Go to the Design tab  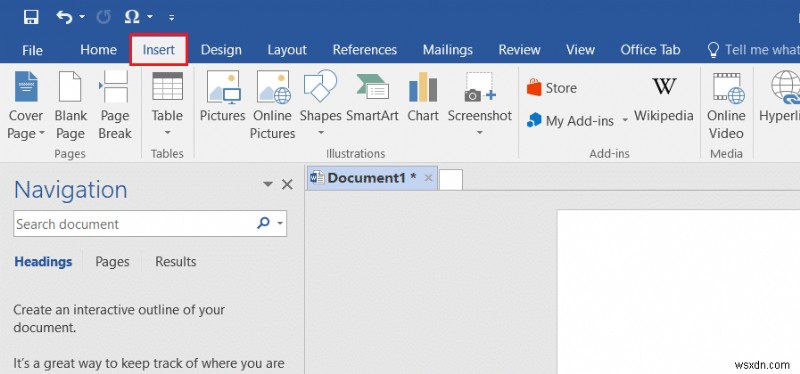pos(221,50)
